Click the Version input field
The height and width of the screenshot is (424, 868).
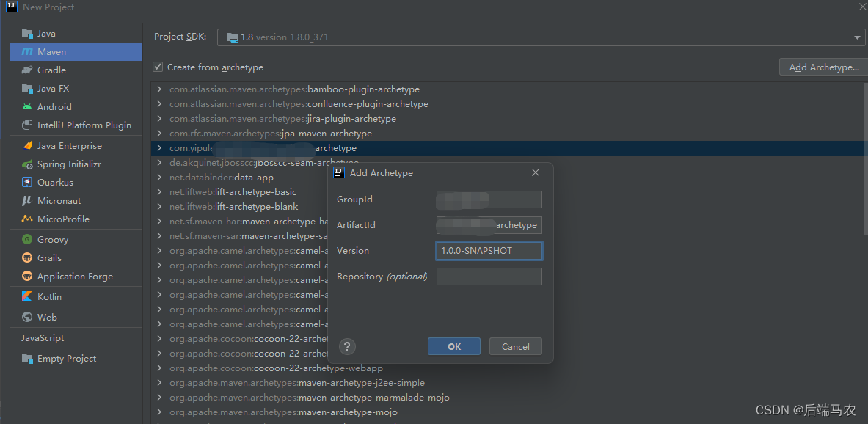click(x=489, y=251)
